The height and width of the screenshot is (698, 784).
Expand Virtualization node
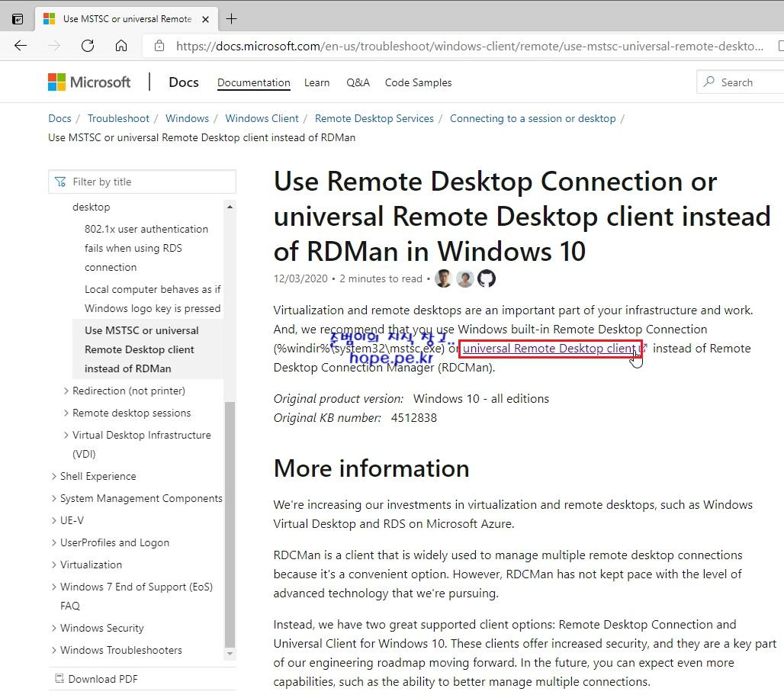tap(54, 565)
